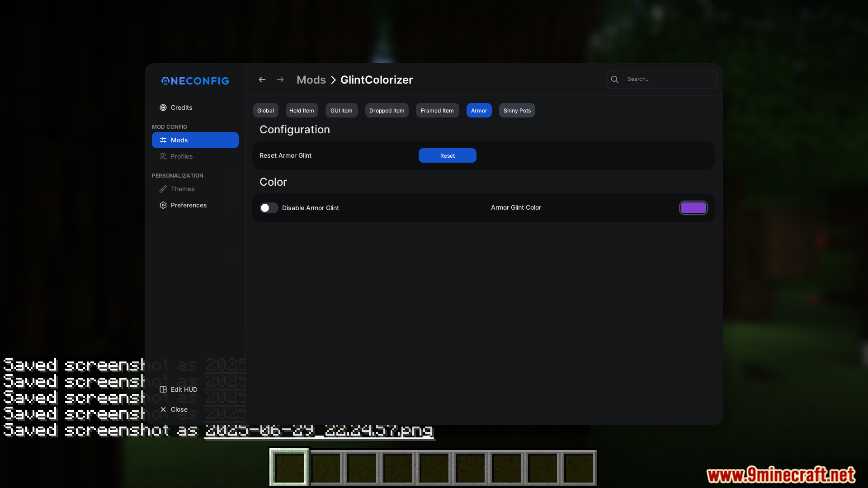This screenshot has width=868, height=488.
Task: Click Mods in the breadcrumb
Action: pos(311,80)
